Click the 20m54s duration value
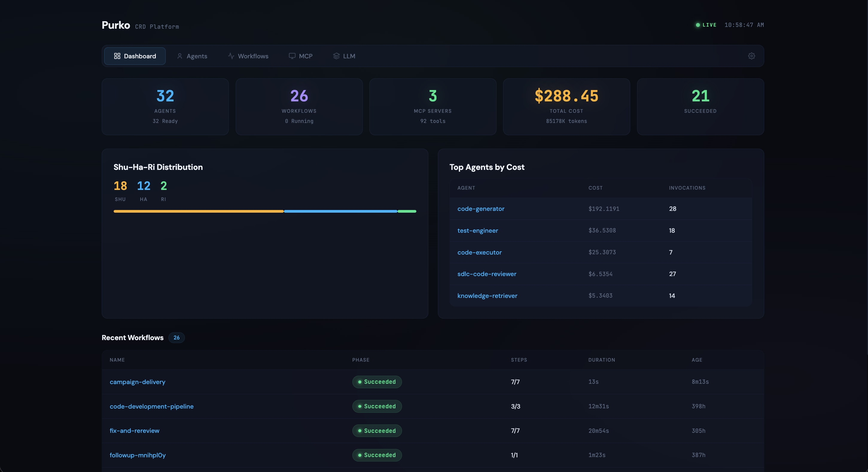Screen dimensions: 868x472 click(599, 431)
